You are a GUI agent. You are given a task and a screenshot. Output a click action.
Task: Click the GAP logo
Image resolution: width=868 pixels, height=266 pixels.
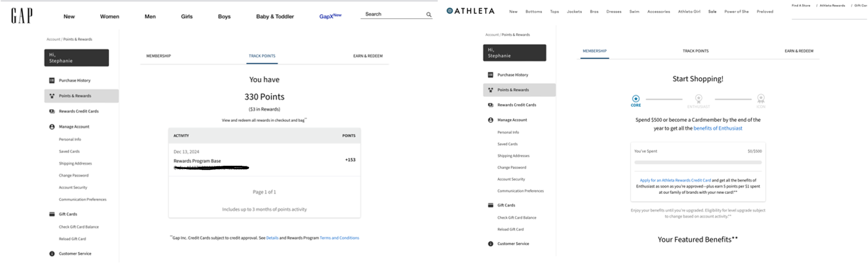[21, 16]
